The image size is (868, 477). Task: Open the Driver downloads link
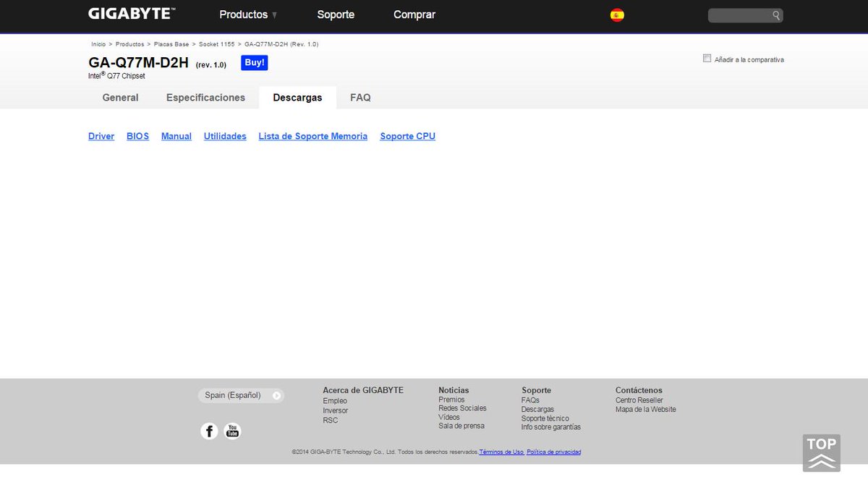click(101, 136)
